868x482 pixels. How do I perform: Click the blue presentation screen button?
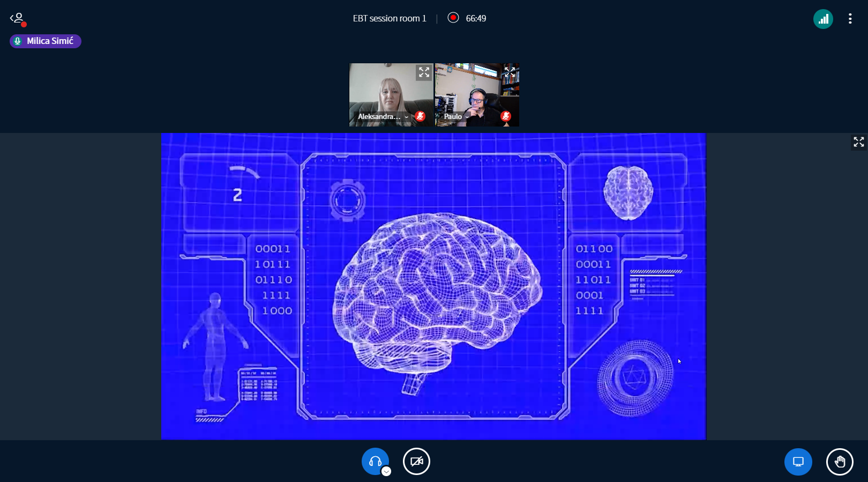798,462
